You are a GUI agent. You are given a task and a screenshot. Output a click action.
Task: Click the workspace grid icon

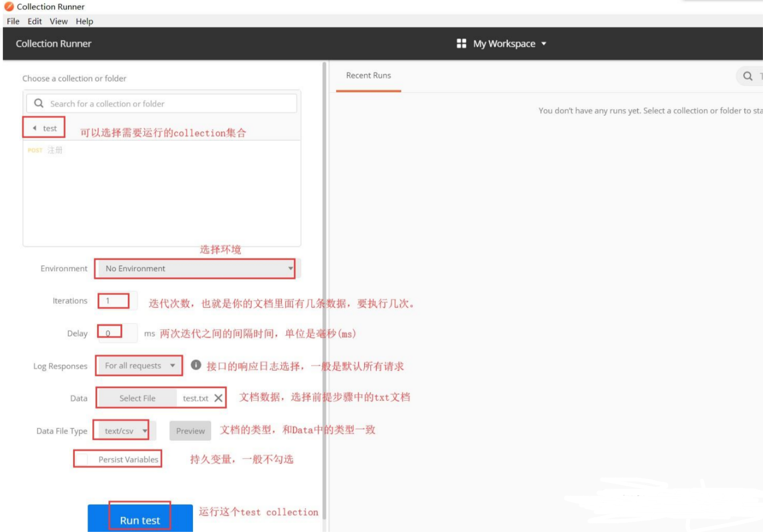tap(462, 43)
